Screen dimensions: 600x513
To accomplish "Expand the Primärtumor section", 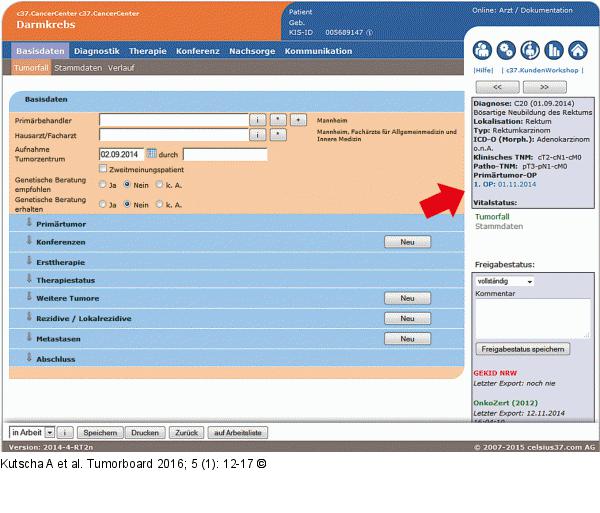I will (x=29, y=222).
